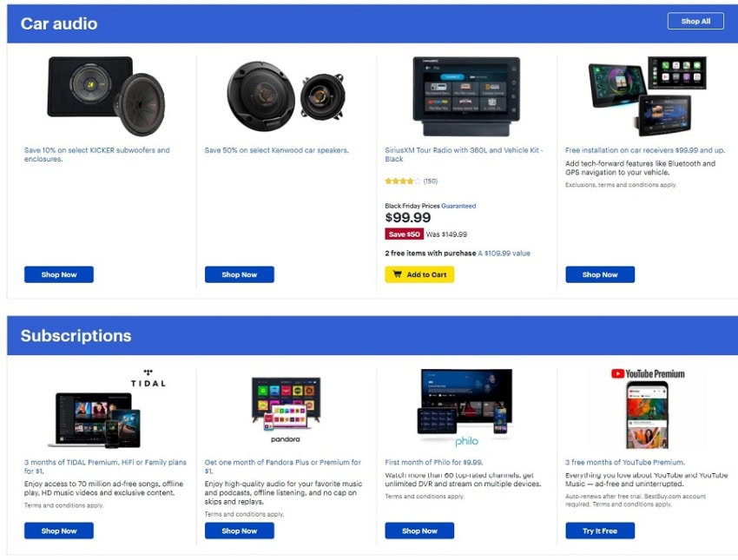Open the SiriusXM Tour Radio with 360L link
738x560 pixels.
point(464,155)
